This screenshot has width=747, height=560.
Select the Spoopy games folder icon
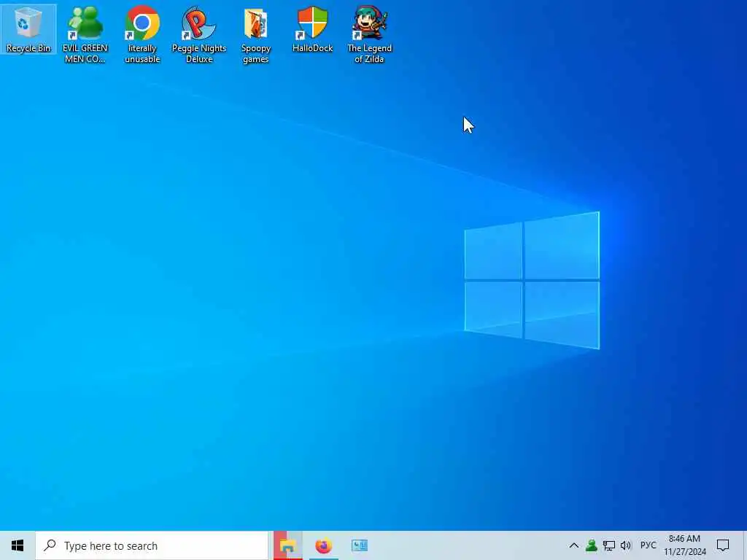point(256,35)
